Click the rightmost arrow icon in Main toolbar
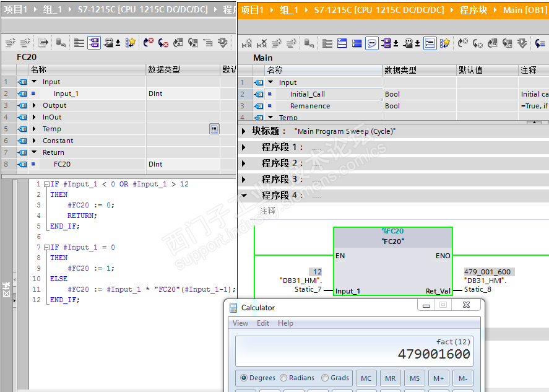The width and height of the screenshot is (549, 392). [540, 43]
